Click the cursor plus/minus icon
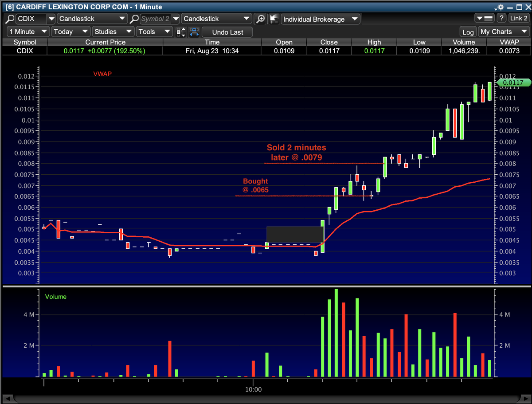532x404 pixels. [274, 19]
